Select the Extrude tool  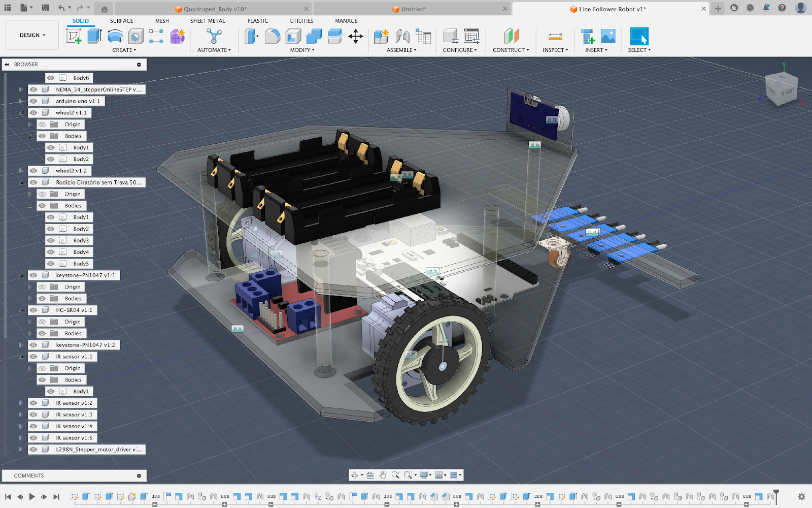(x=94, y=37)
